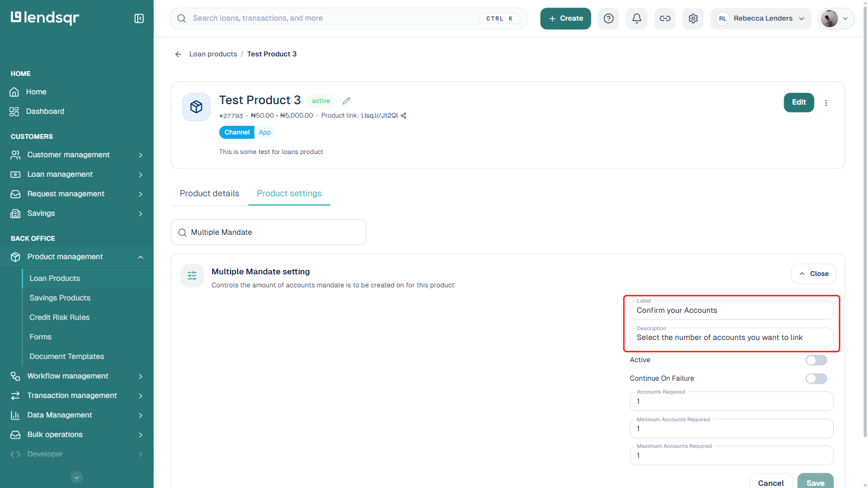Click the Loan management money icon
868x488 pixels.
[x=16, y=175]
